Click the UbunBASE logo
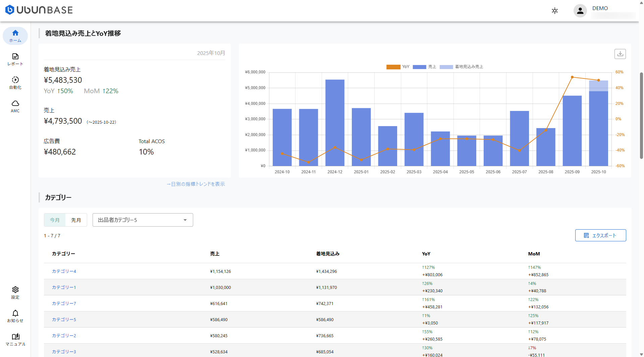This screenshot has width=644, height=357. tap(39, 10)
